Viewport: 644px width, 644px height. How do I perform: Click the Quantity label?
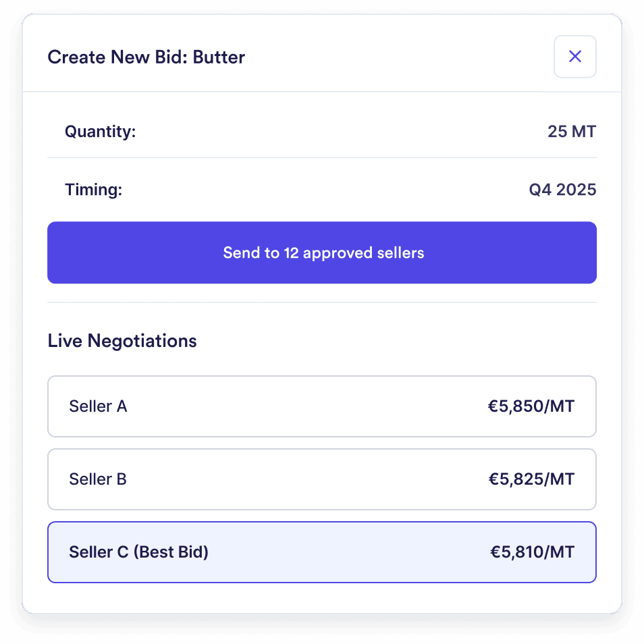100,131
